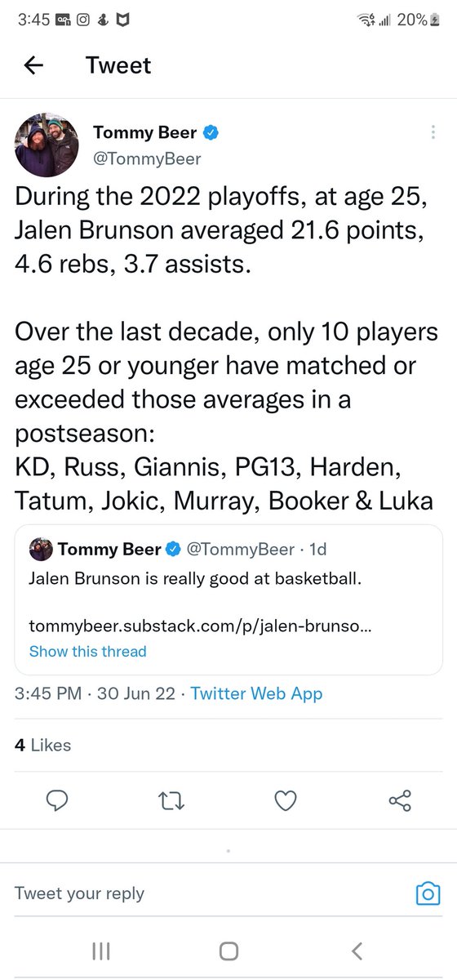Open the Twitter Web App source link
The width and height of the screenshot is (457, 980).
click(256, 693)
